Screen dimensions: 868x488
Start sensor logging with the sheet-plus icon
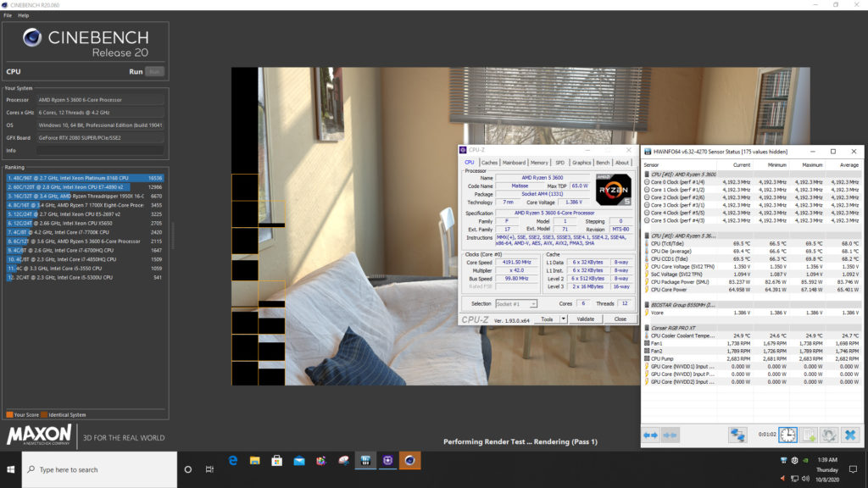(809, 435)
